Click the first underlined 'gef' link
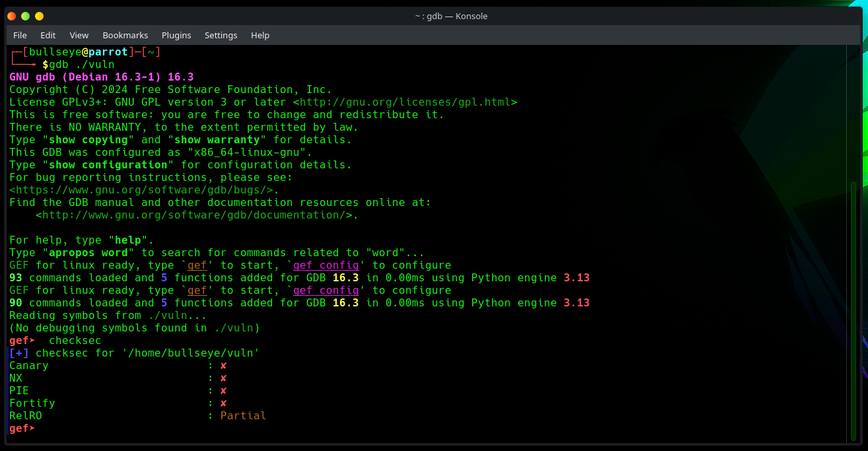This screenshot has width=868, height=451. 197,265
